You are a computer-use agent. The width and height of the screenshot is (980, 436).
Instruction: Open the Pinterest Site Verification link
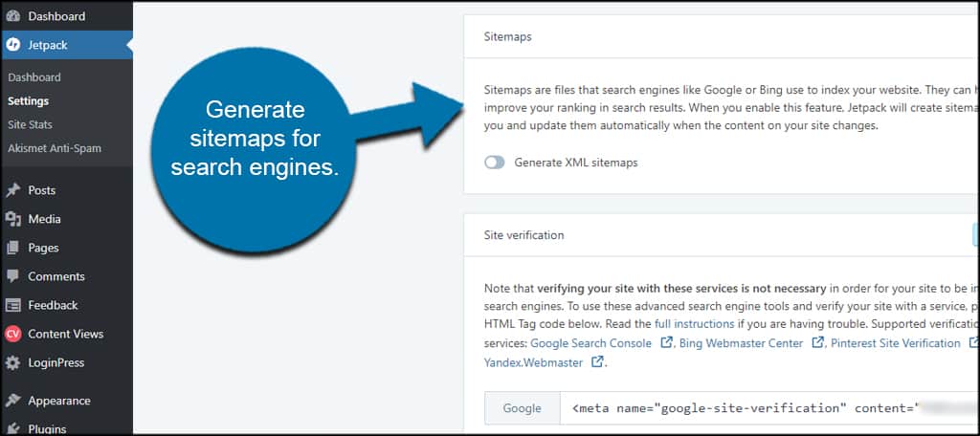pos(895,343)
